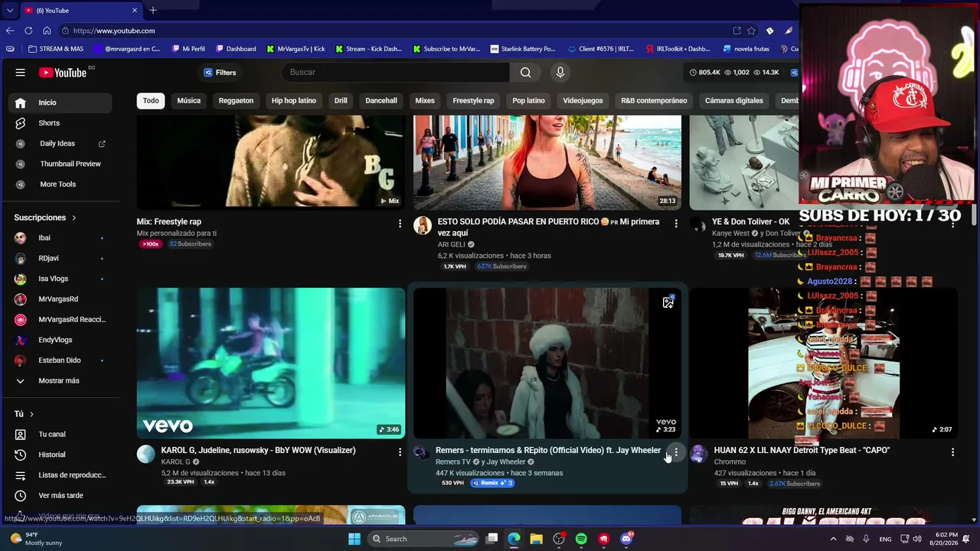Open more options for Mix: Freestyle rap
The height and width of the screenshot is (551, 980).
(400, 223)
